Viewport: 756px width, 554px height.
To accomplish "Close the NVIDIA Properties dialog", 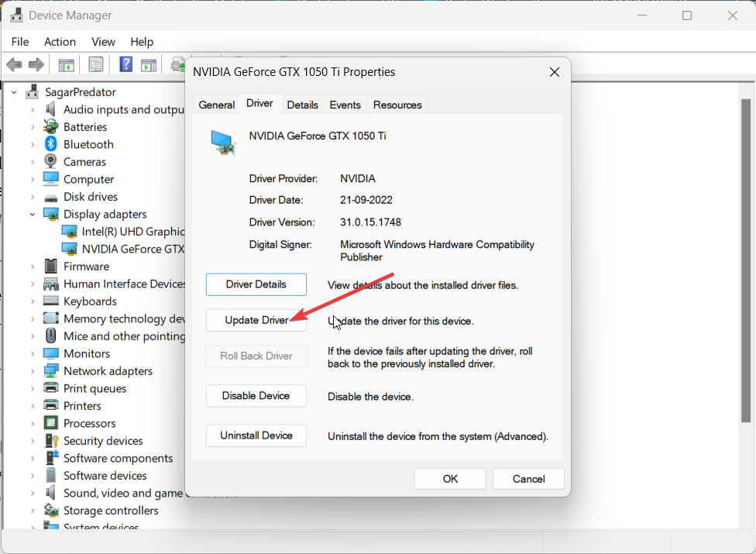I will (x=555, y=72).
